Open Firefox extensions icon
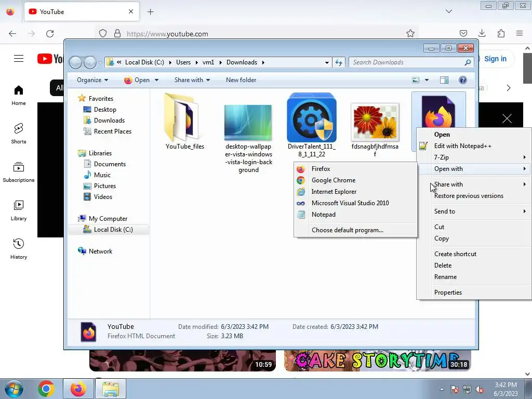The width and height of the screenshot is (532, 399). click(x=501, y=33)
